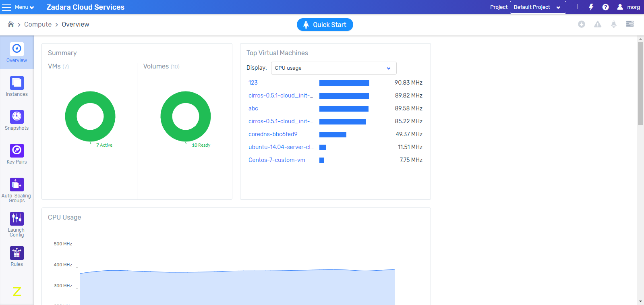
Task: Open the abc virtual machine link
Action: [253, 108]
